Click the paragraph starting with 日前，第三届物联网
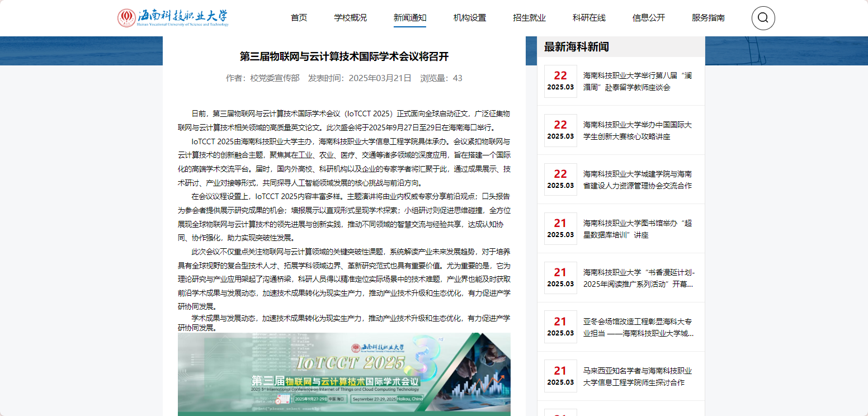 click(x=344, y=120)
